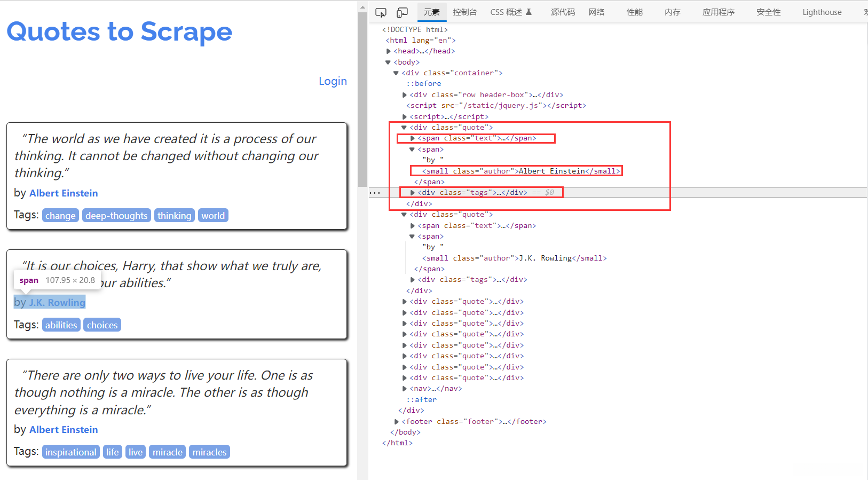Open the 网络 tab
The image size is (868, 480).
click(597, 12)
